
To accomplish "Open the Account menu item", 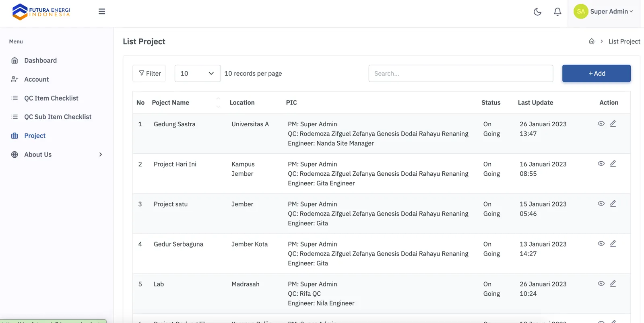I will tap(36, 79).
